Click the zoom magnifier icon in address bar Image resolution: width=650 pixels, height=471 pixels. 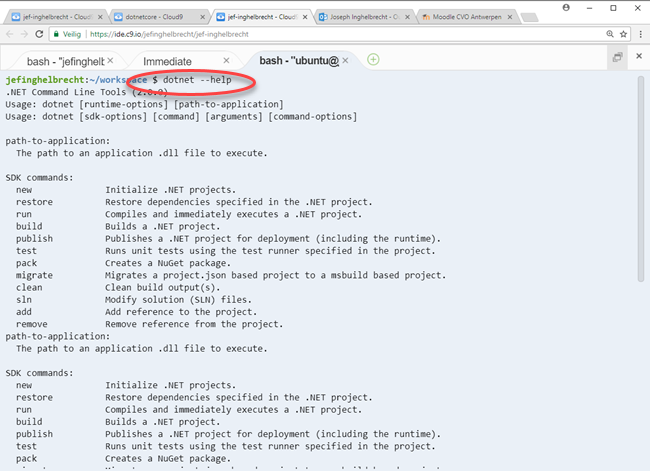coord(608,33)
